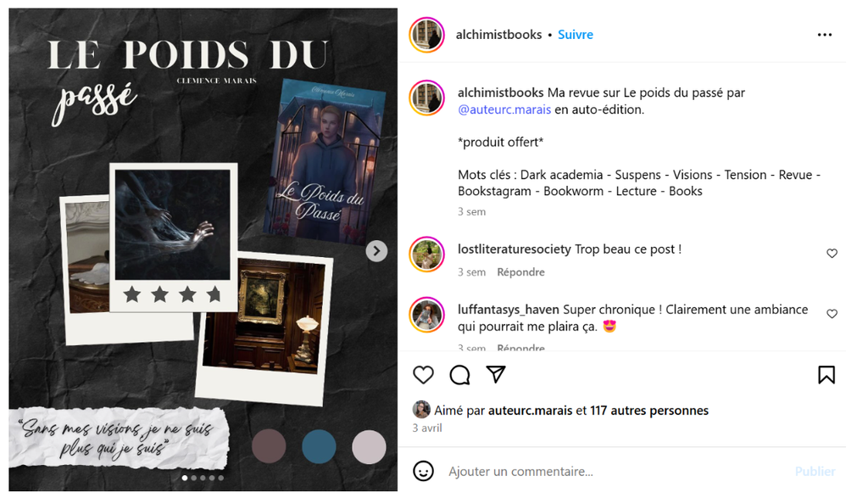Select the blue color circle in image
Image resolution: width=868 pixels, height=498 pixels.
tap(319, 446)
